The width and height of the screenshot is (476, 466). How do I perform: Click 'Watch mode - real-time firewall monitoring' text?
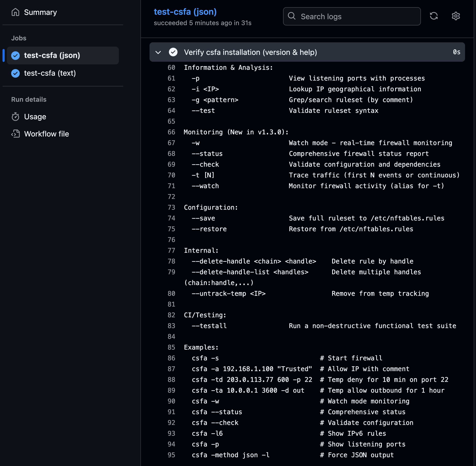(x=370, y=143)
